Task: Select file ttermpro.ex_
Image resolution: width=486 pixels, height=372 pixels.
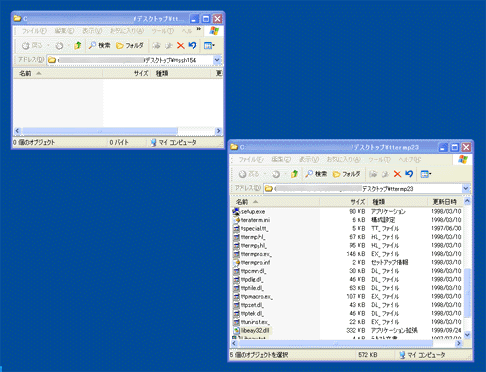Action: pos(256,254)
